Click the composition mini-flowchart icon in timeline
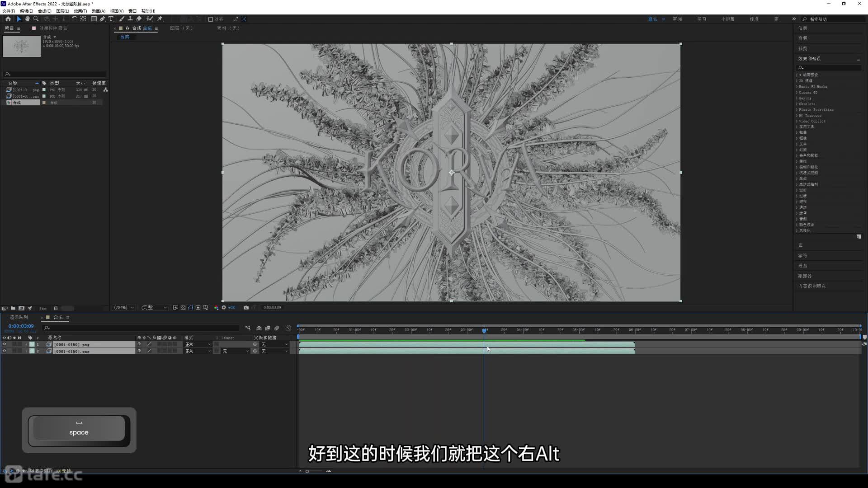The height and width of the screenshot is (488, 868). 247,328
